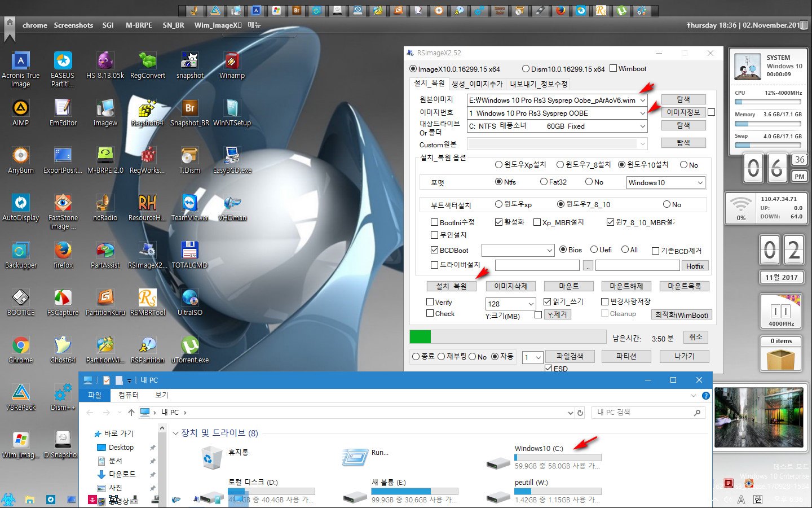Click the 취소 cancel button
Viewport: 812px width, 508px height.
pos(696,337)
